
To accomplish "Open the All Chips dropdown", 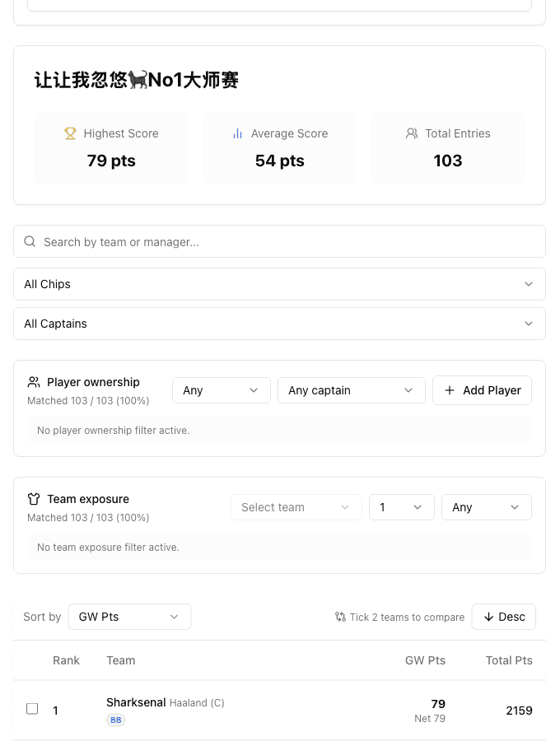I will [279, 284].
